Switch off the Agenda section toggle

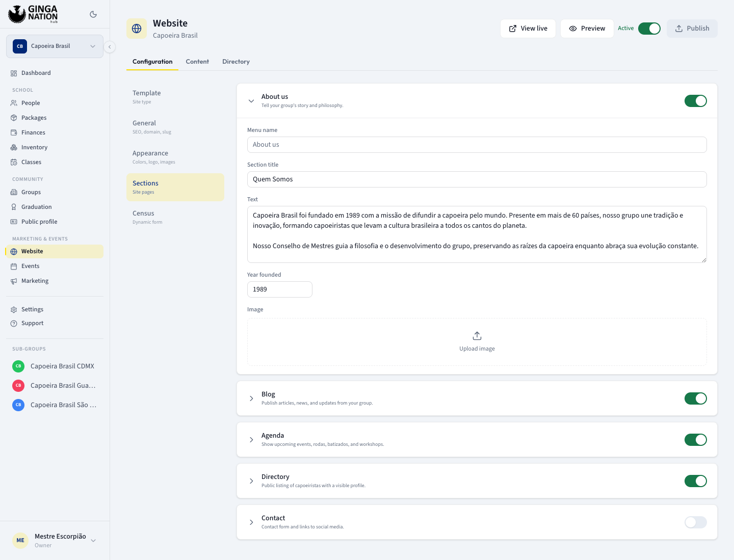(696, 440)
